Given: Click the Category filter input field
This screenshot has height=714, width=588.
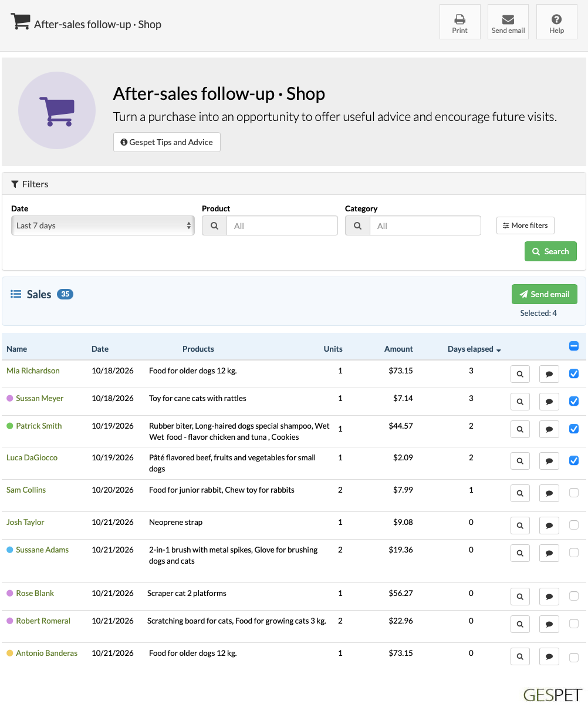Looking at the screenshot, I should point(425,225).
